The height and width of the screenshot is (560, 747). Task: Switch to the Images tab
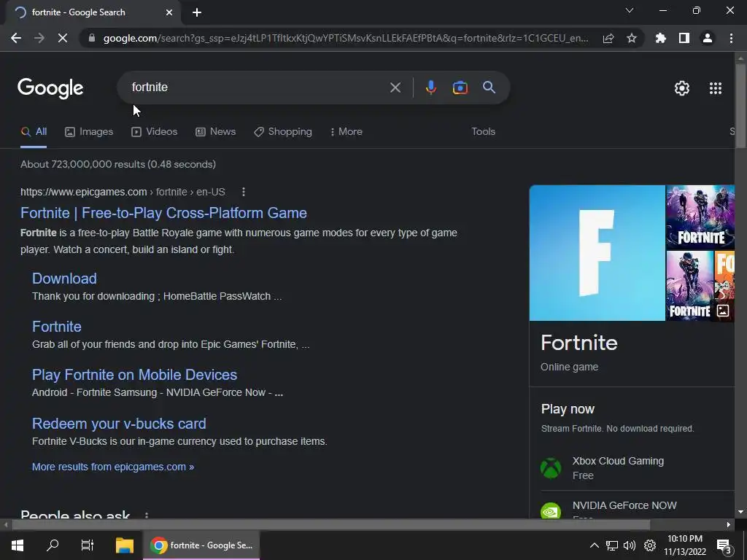[89, 132]
